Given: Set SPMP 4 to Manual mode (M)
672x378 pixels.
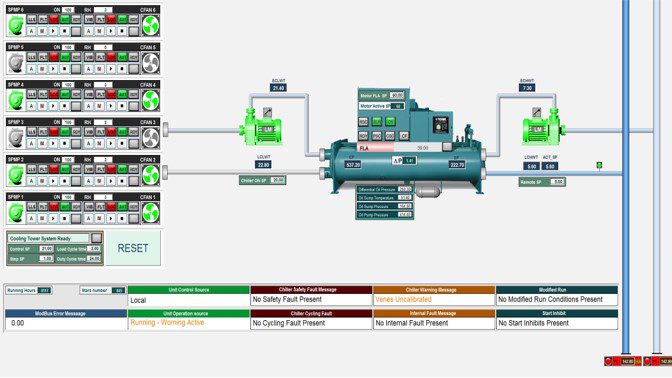Looking at the screenshot, I should [42, 106].
